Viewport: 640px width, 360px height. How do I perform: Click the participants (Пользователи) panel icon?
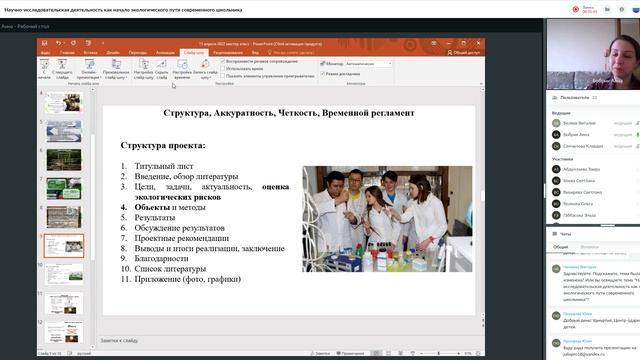click(555, 98)
